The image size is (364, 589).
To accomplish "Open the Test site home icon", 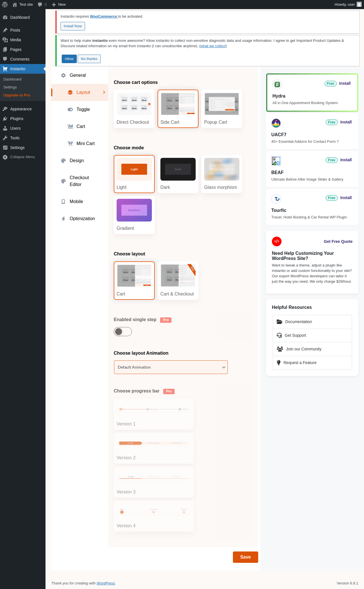I will point(15,5).
